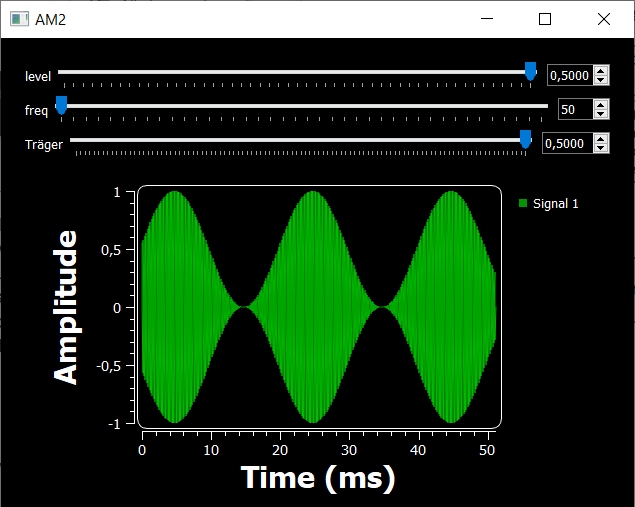Viewport: 635px width, 507px height.
Task: Click the green Signal 1 legend marker
Action: [522, 204]
